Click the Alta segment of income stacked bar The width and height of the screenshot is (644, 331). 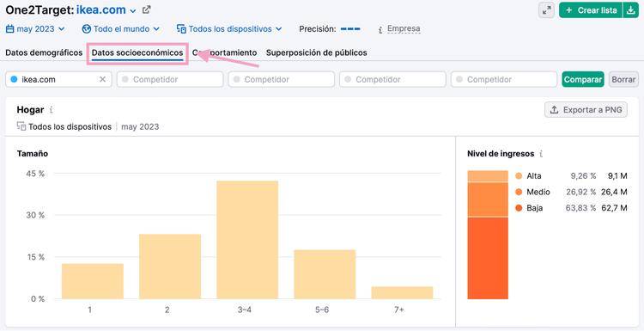tap(488, 176)
